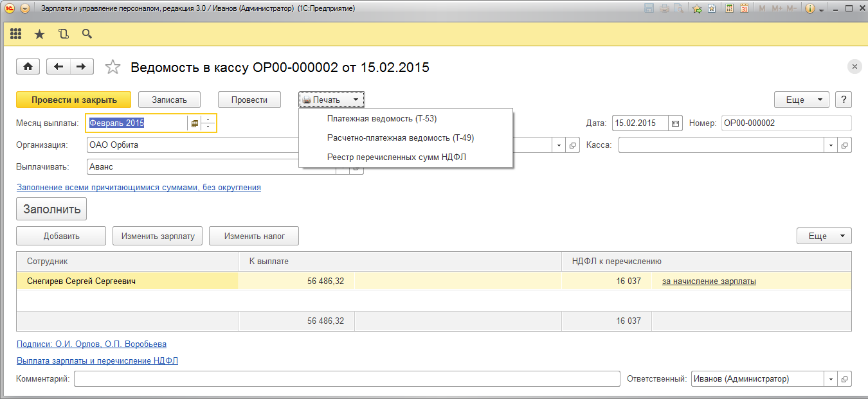Click the Save diskette icon in the title bar
This screenshot has width=868, height=399.
649,8
